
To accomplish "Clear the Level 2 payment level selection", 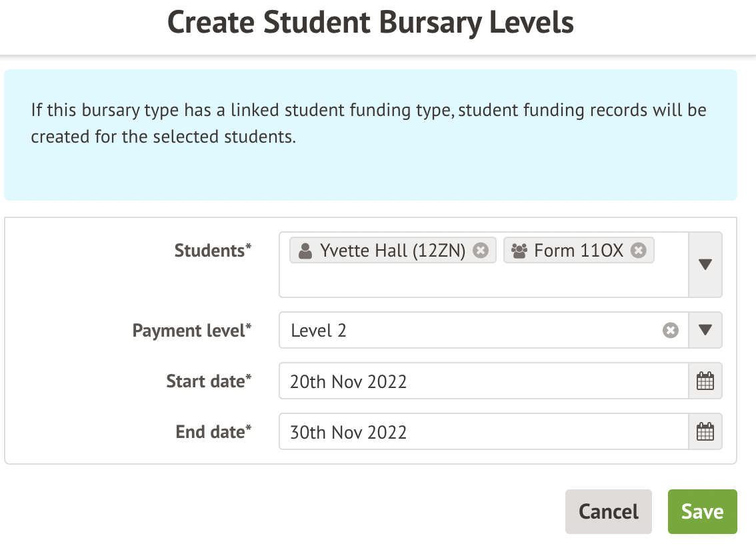I will [x=671, y=331].
